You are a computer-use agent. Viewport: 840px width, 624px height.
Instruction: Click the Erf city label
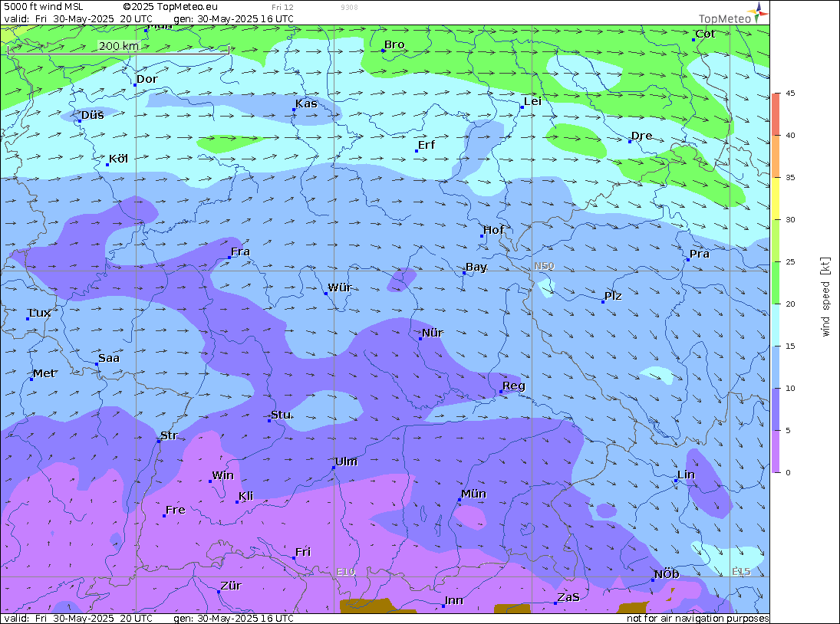[x=427, y=145]
